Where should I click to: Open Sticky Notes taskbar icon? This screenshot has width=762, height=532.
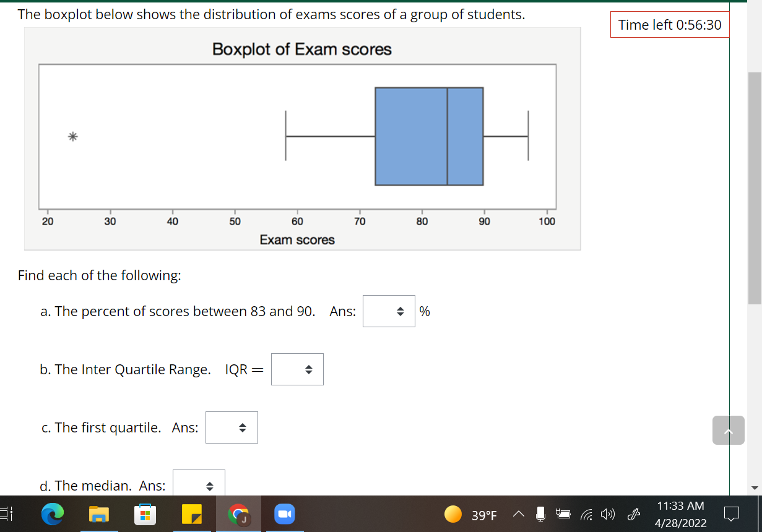point(191,515)
